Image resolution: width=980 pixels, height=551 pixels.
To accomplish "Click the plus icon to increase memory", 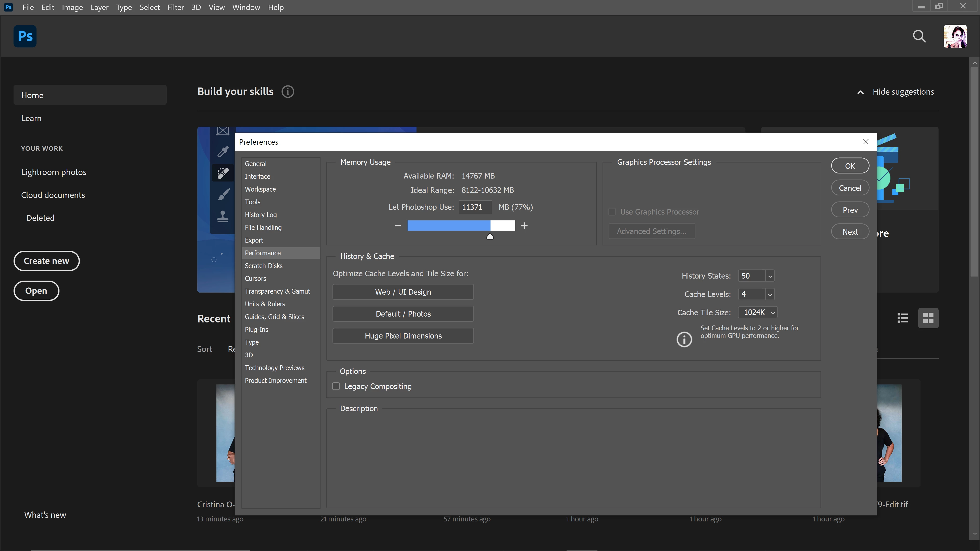I will [524, 226].
